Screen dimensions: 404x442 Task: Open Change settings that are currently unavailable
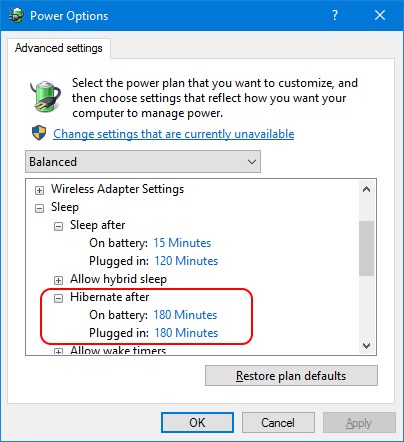[x=174, y=134]
